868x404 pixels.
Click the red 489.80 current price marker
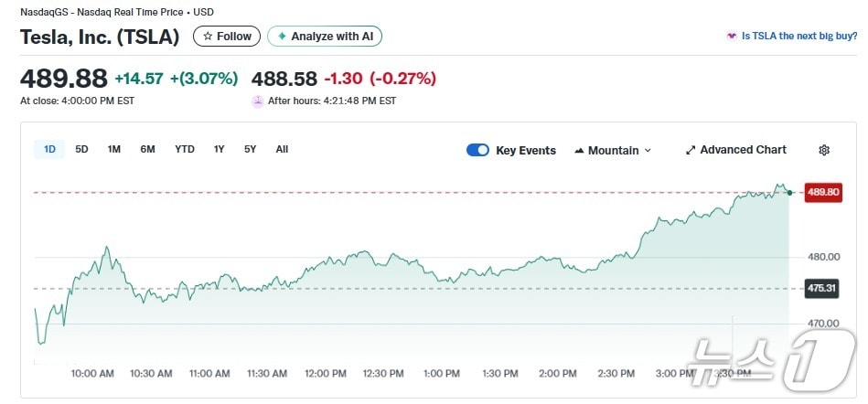coord(822,192)
